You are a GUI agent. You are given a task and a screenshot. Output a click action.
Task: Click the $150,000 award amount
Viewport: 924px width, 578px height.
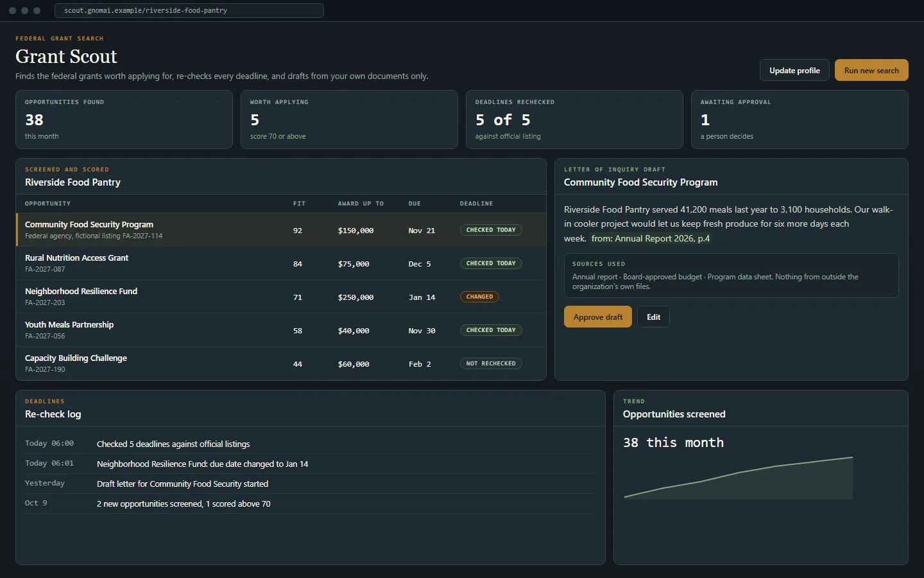[355, 231]
